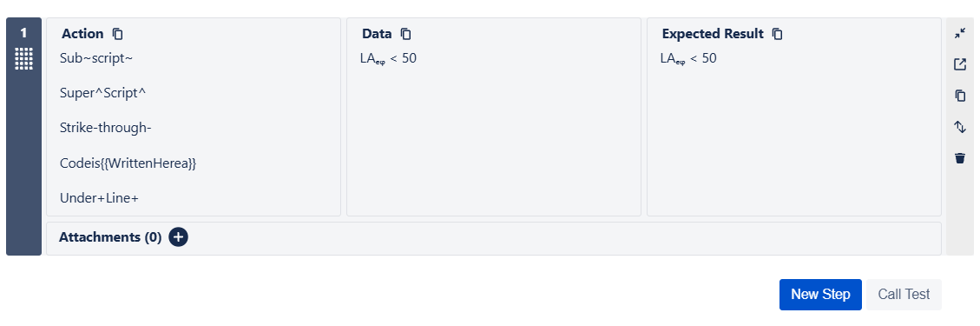Add an attachment with the plus icon
The width and height of the screenshot is (980, 326).
178,237
